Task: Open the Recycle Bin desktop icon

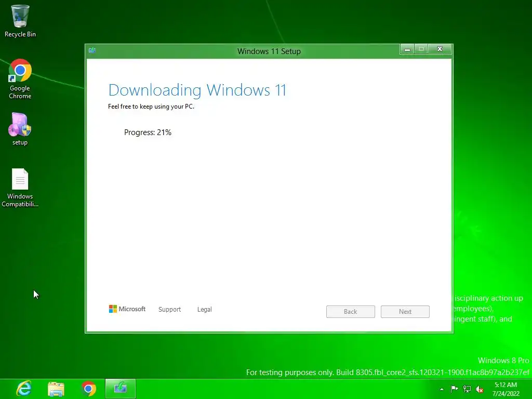Action: coord(20,21)
